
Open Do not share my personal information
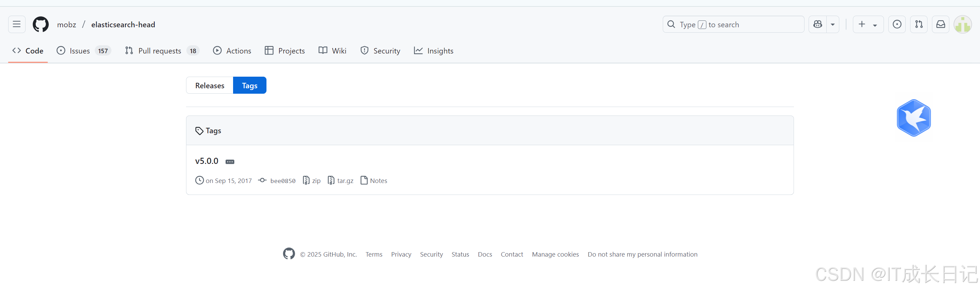tap(643, 255)
